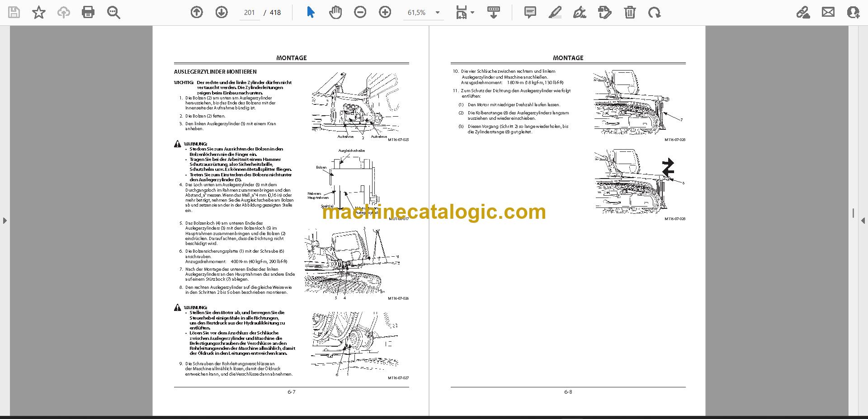868x419 pixels.
Task: Zoom out with the minus button
Action: [360, 12]
